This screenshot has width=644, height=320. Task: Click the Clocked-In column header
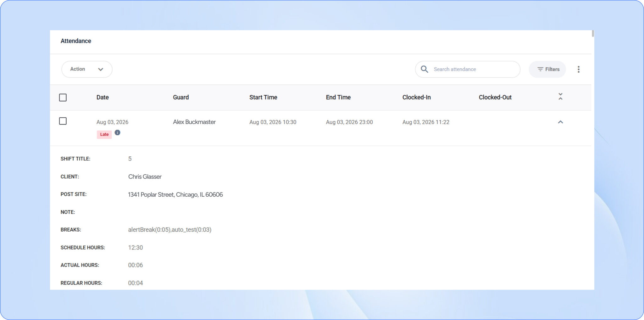tap(416, 98)
